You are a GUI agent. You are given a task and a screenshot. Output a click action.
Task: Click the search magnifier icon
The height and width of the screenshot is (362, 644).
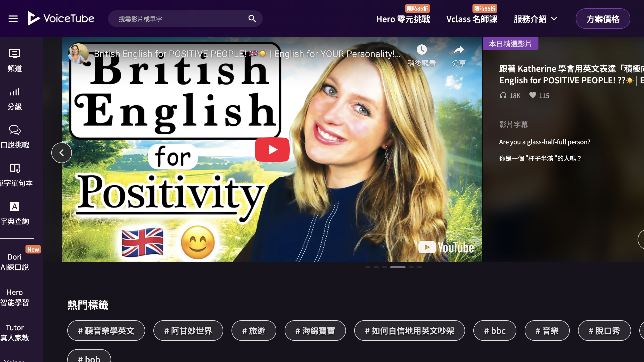click(252, 19)
